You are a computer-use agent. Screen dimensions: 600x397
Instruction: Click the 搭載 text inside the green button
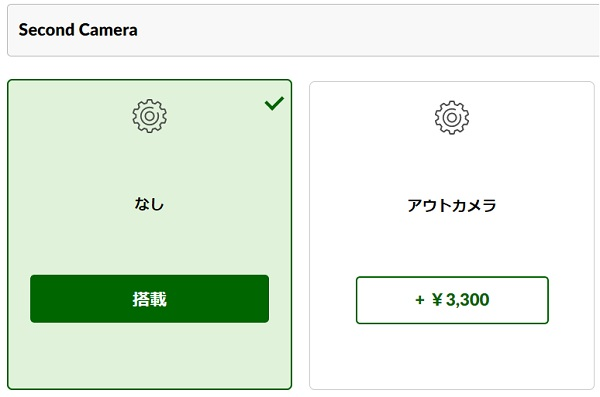(x=150, y=299)
